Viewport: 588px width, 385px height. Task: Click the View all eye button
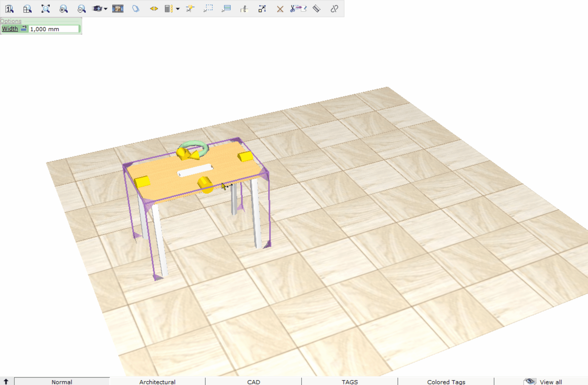[x=542, y=382]
